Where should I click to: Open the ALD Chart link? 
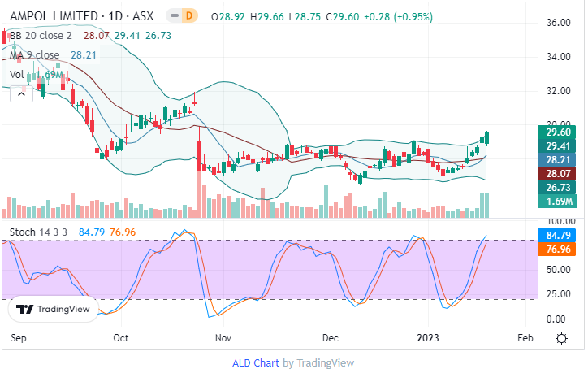coord(257,362)
